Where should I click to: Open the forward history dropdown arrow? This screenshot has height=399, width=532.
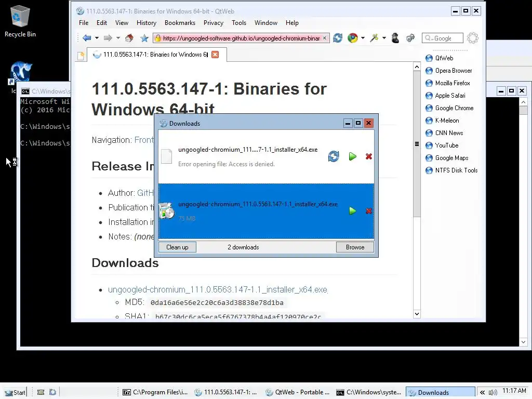[118, 38]
